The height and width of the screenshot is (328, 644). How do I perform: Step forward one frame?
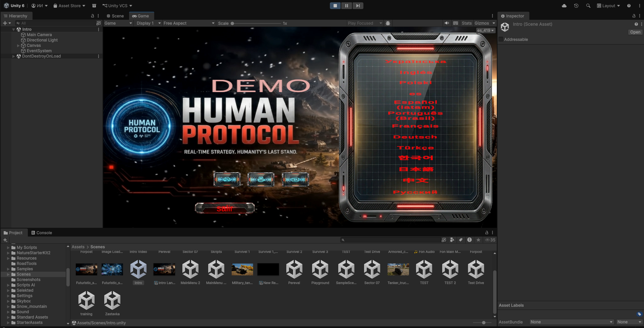358,6
